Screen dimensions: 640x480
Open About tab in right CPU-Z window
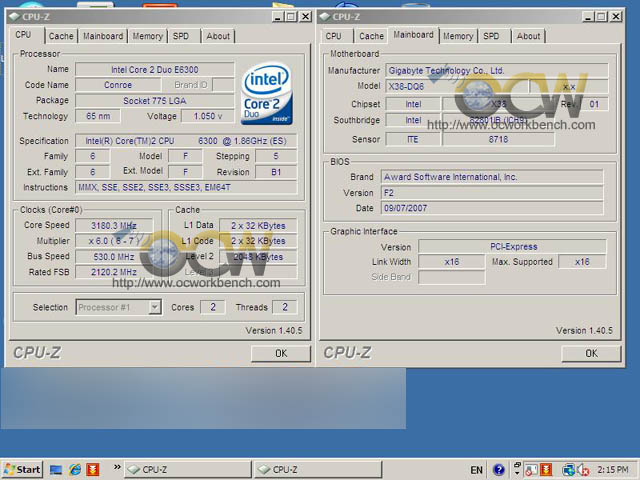(x=528, y=36)
